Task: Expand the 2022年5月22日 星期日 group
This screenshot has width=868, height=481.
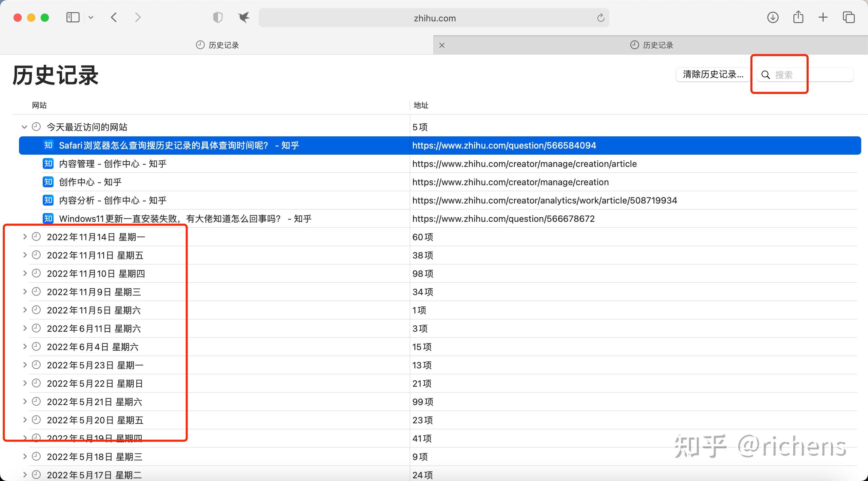Action: click(24, 383)
